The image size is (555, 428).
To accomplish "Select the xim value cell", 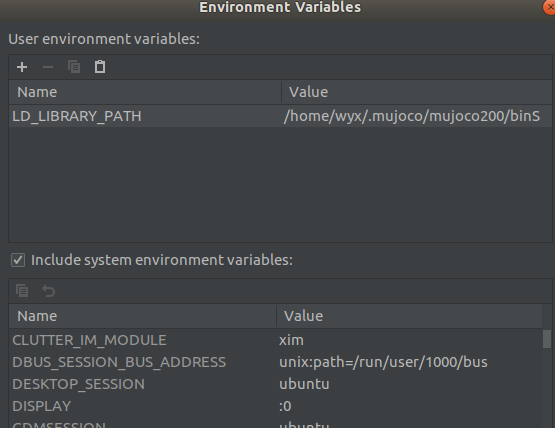I will (291, 340).
